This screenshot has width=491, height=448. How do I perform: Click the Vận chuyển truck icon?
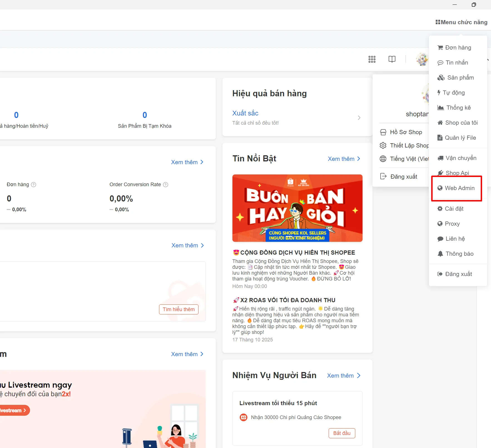(x=440, y=158)
